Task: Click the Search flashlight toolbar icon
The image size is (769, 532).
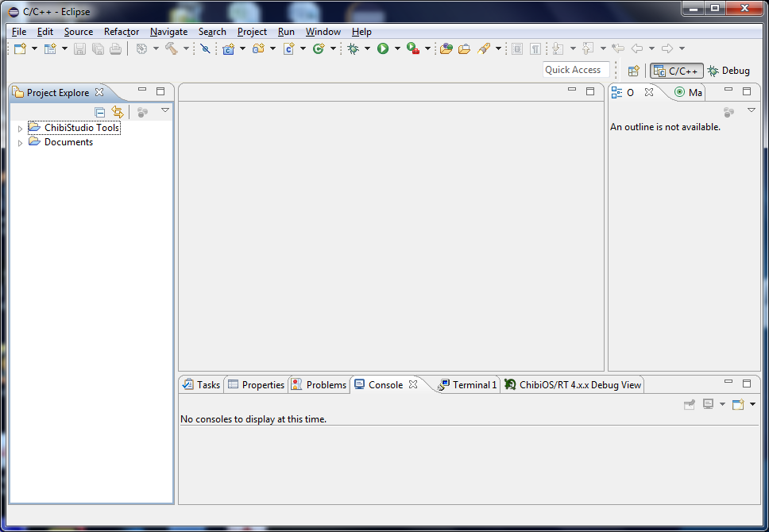Action: point(484,49)
